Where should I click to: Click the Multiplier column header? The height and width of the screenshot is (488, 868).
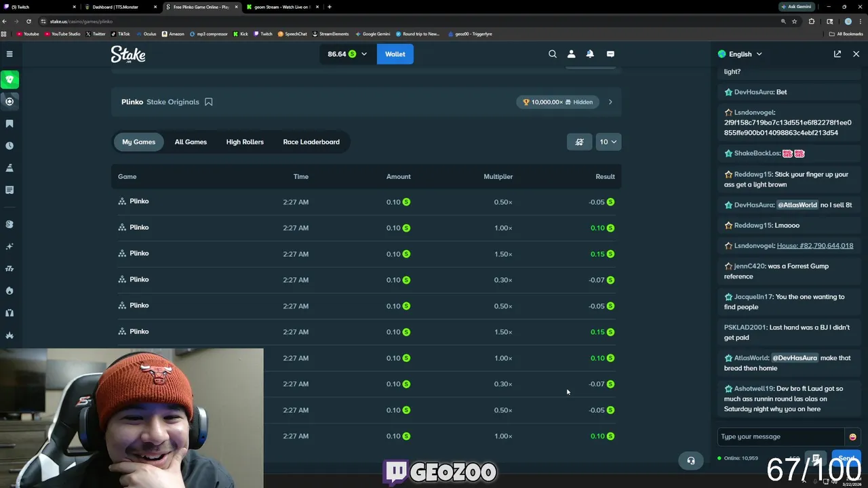click(x=498, y=176)
